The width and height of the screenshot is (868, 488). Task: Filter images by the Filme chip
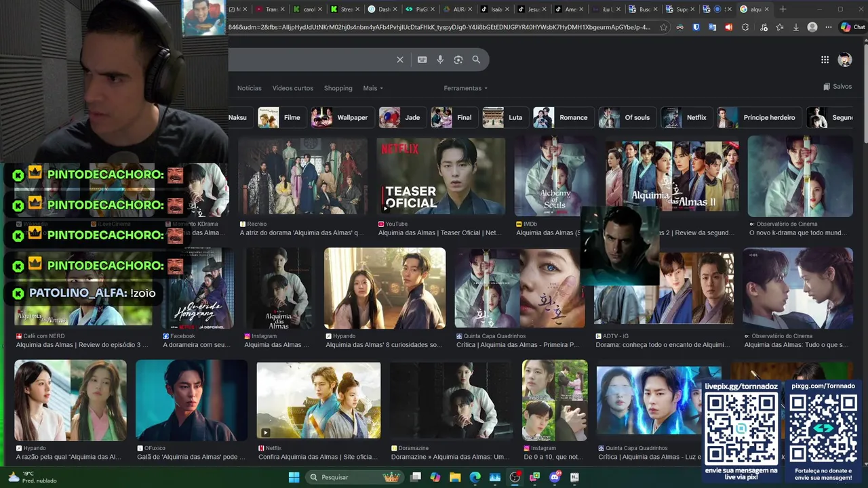tap(281, 117)
